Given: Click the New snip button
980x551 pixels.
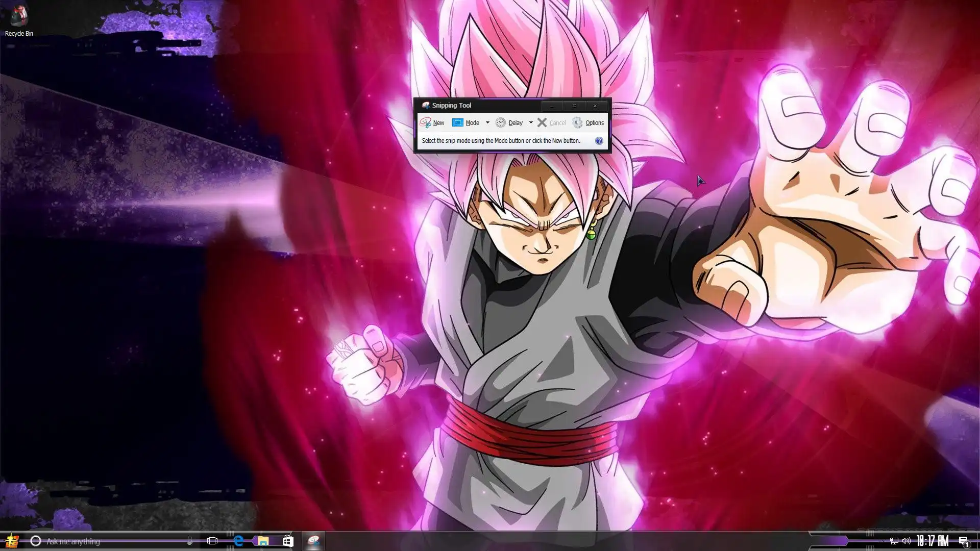Looking at the screenshot, I should pyautogui.click(x=432, y=123).
